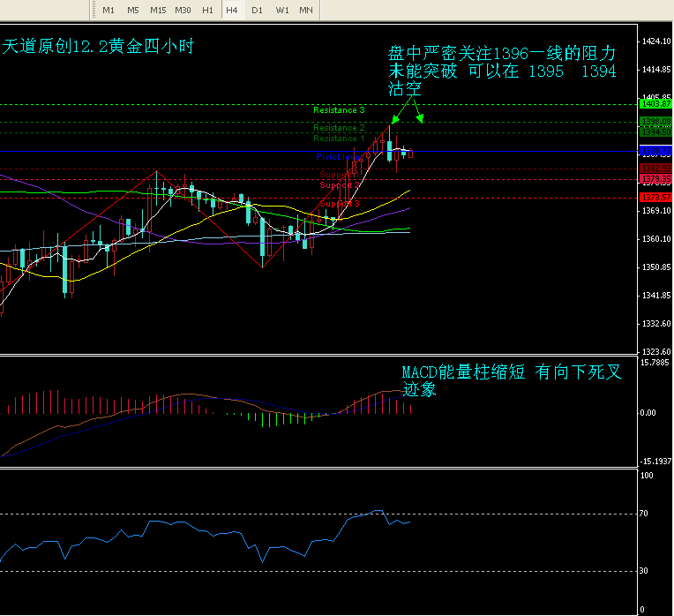Click the RSI 0 scale value
This screenshot has width=674, height=616.
point(642,610)
